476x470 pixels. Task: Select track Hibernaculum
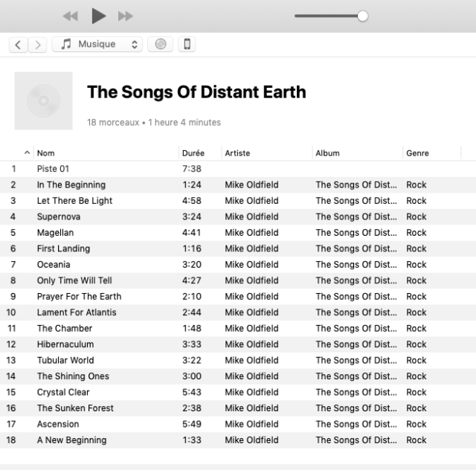click(238, 344)
